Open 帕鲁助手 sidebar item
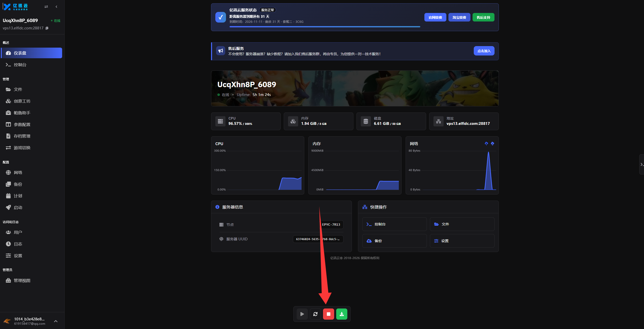 (x=32, y=113)
